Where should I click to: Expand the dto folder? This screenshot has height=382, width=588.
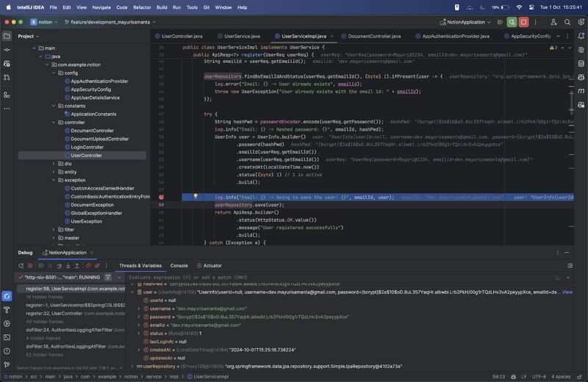click(x=54, y=164)
